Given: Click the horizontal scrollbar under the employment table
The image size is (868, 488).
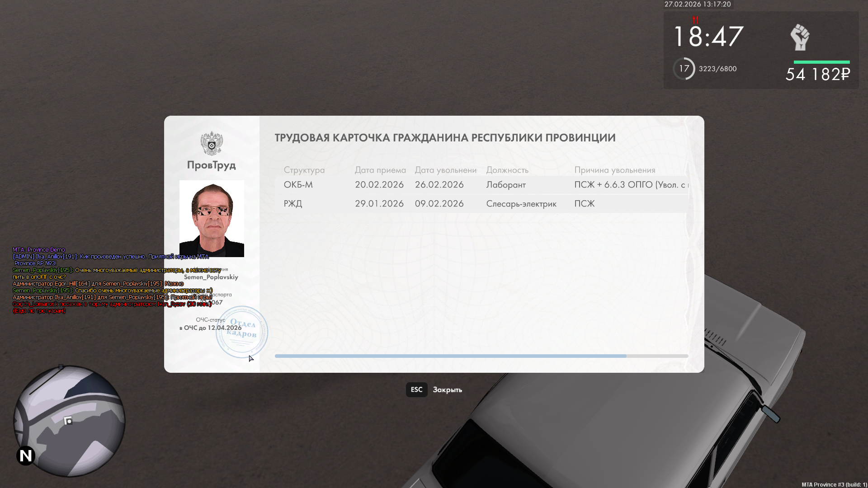Looking at the screenshot, I should point(450,356).
